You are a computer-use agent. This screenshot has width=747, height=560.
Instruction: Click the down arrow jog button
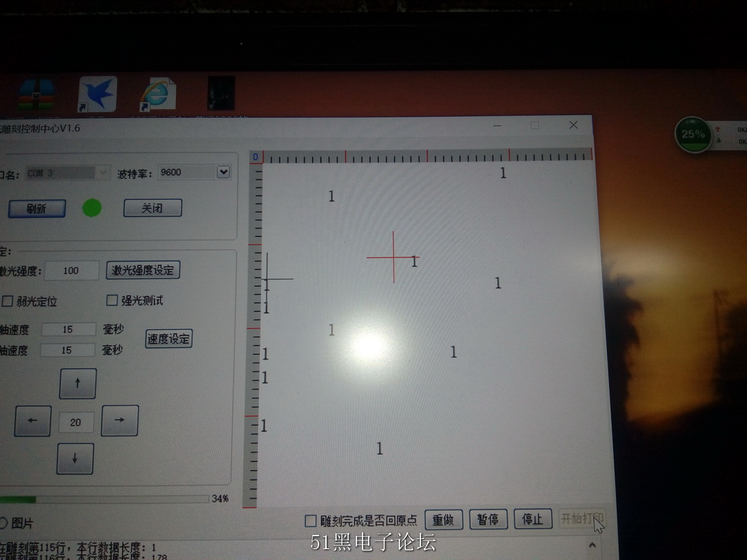click(75, 459)
